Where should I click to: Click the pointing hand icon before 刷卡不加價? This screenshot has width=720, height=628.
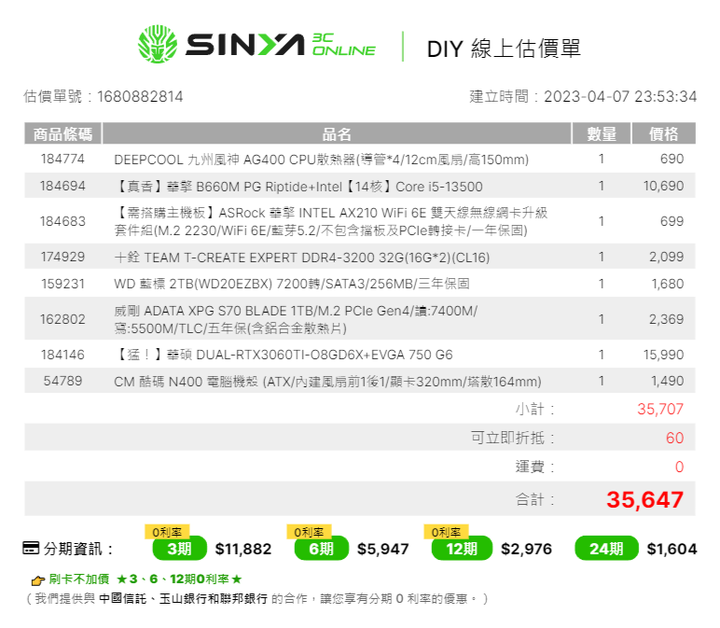[38, 581]
